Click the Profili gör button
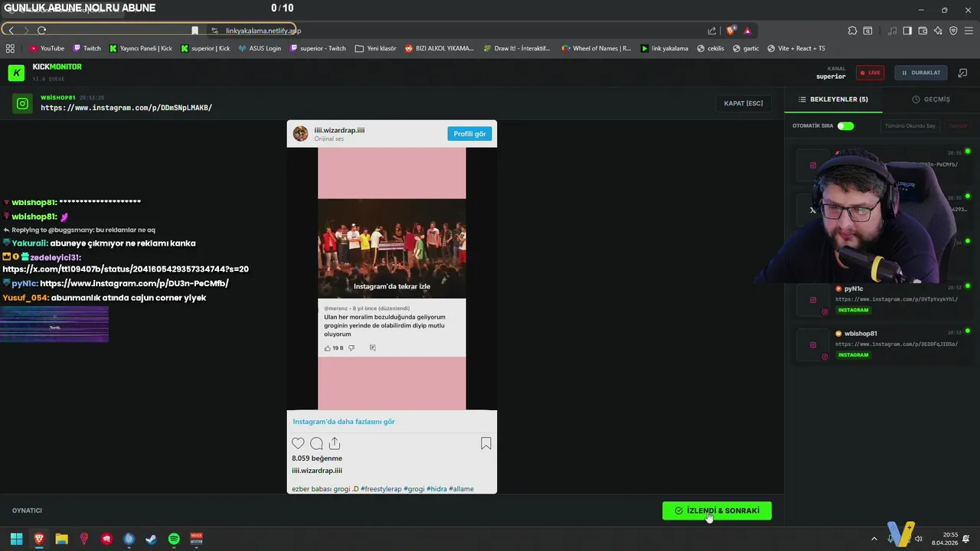The height and width of the screenshot is (551, 980). tap(469, 134)
